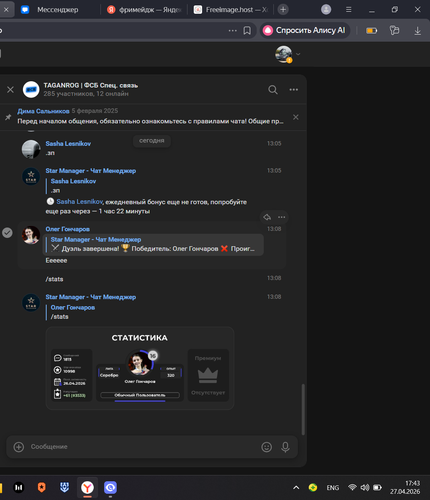Select the /stats message at 13:08

click(54, 279)
